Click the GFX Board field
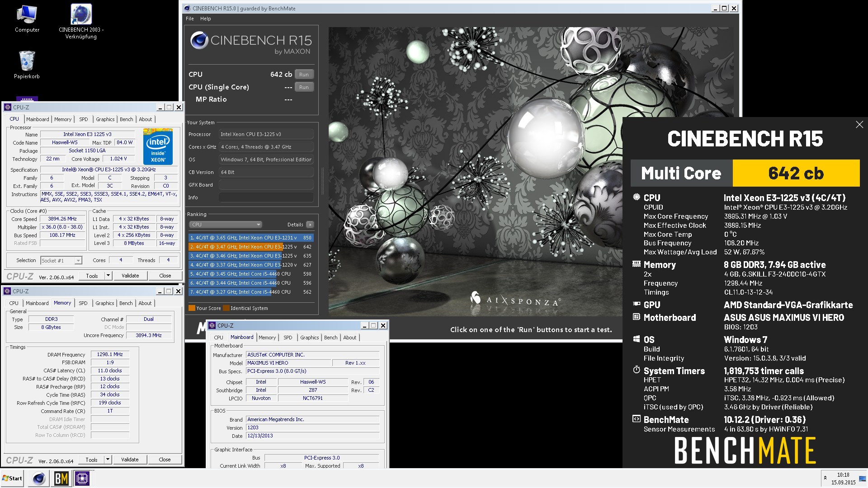868x488 pixels. pyautogui.click(x=266, y=185)
